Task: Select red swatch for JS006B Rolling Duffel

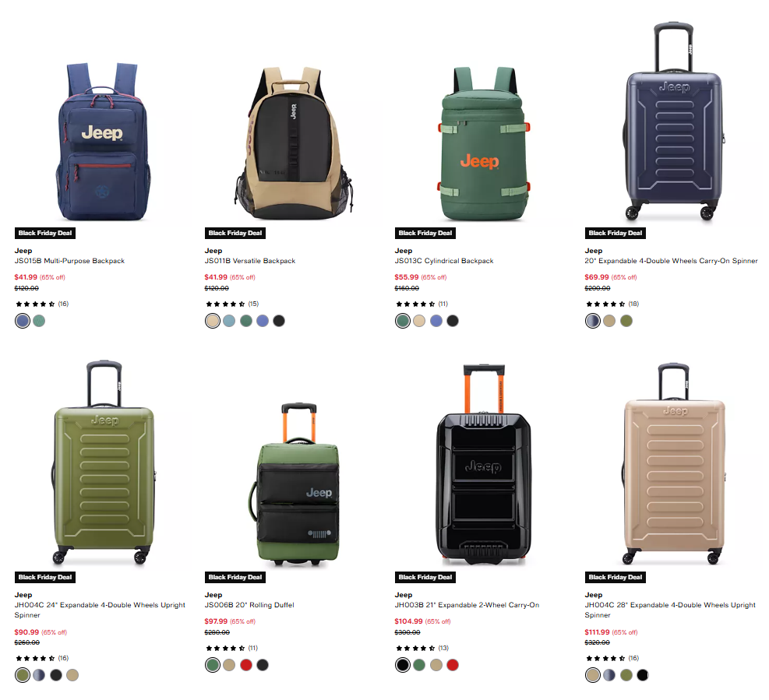Action: [246, 665]
